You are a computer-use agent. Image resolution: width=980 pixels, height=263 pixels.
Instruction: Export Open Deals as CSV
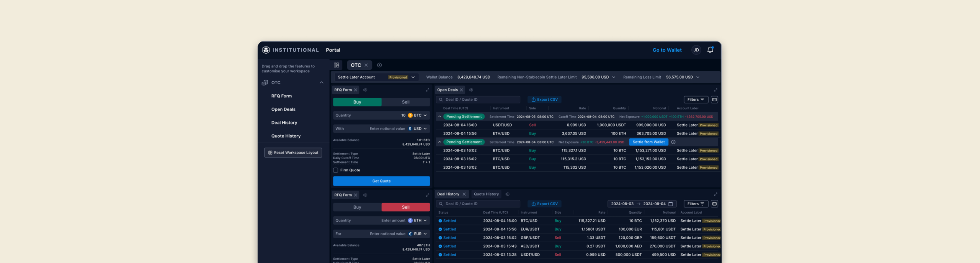[544, 100]
